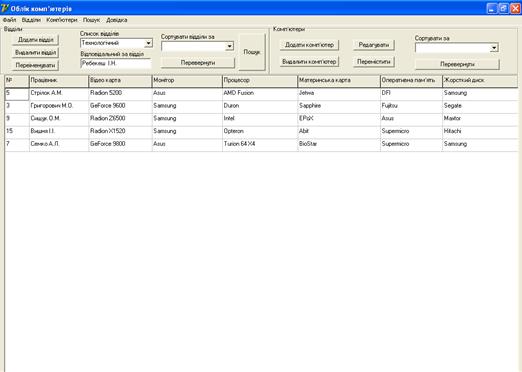This screenshot has height=372, width=522.
Task: Click the Відповідальний за відділ input field
Action: tap(116, 63)
